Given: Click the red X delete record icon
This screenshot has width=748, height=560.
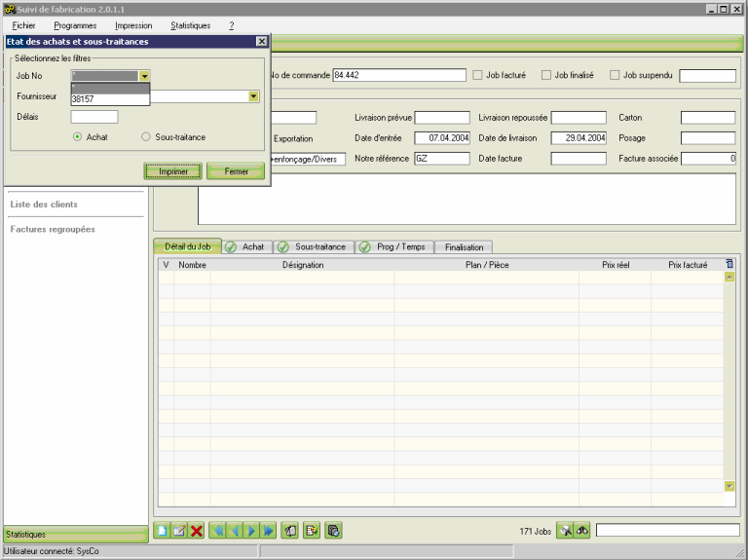Looking at the screenshot, I should 197,531.
